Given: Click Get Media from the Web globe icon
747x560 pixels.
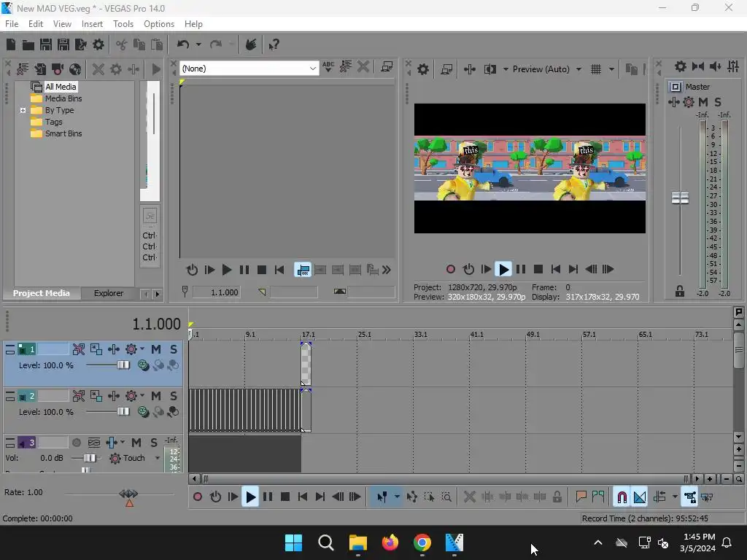Looking at the screenshot, I should (75, 69).
